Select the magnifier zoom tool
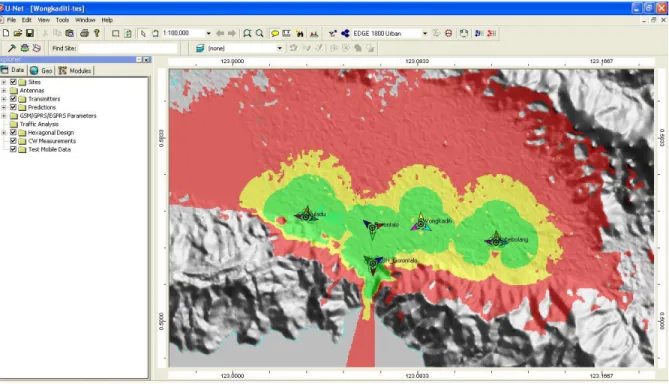The width and height of the screenshot is (669, 384). [259, 33]
